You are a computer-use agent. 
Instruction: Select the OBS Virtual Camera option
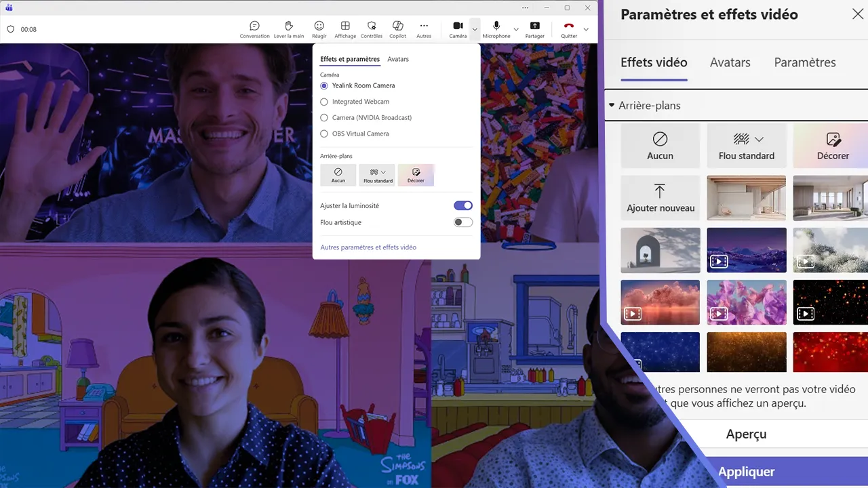(x=324, y=134)
